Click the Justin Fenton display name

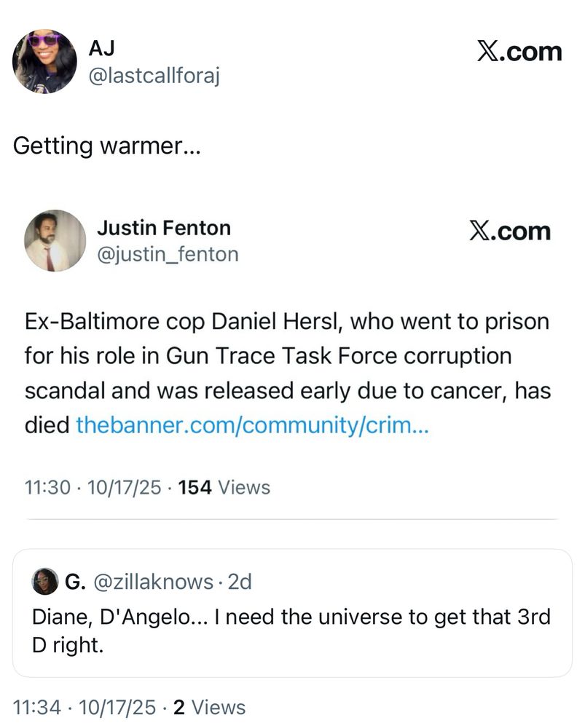pos(163,228)
